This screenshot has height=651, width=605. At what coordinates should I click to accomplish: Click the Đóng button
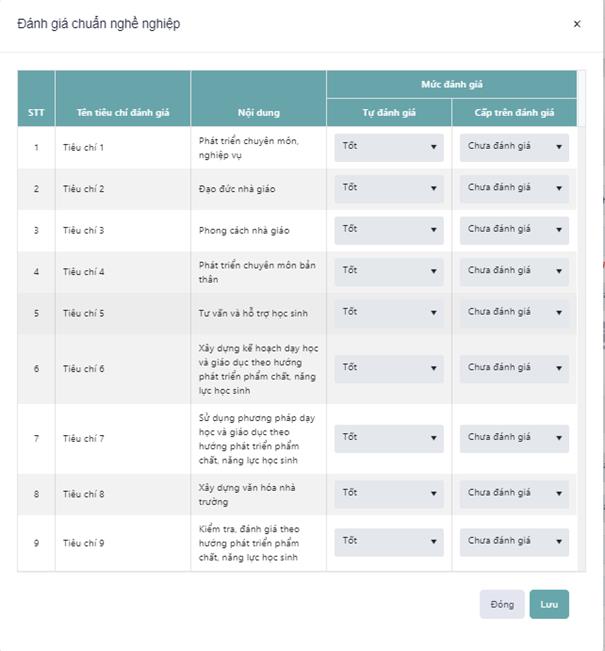[x=502, y=604]
